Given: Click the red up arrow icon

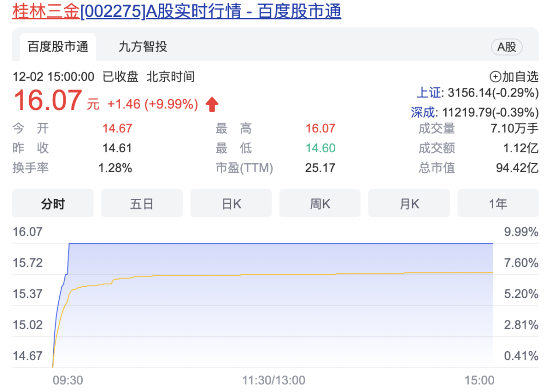Looking at the screenshot, I should click(x=212, y=105).
